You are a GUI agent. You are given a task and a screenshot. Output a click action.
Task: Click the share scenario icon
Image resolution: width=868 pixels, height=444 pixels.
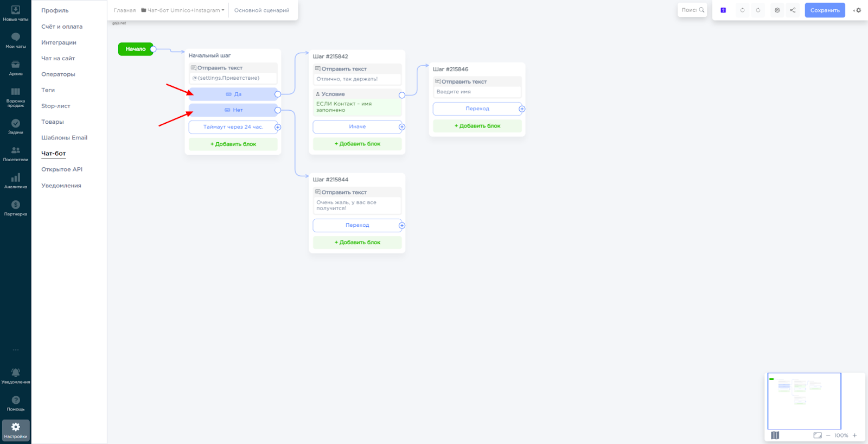tap(793, 10)
